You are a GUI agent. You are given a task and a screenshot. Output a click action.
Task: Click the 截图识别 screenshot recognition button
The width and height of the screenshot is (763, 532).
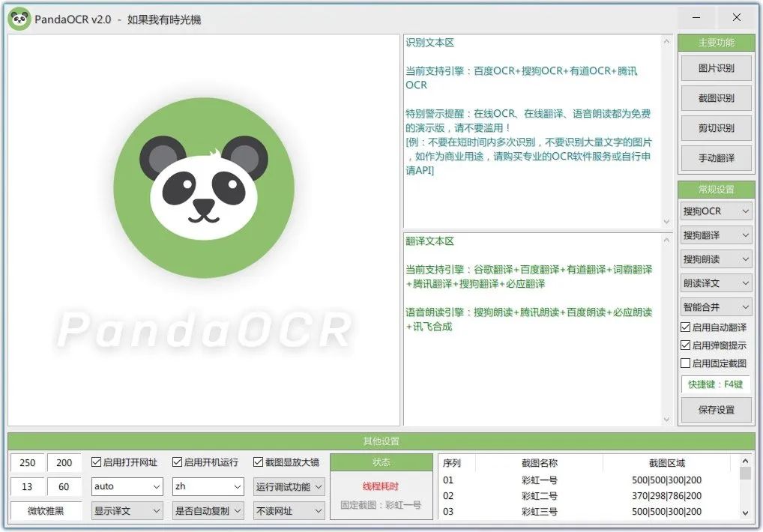pyautogui.click(x=716, y=97)
